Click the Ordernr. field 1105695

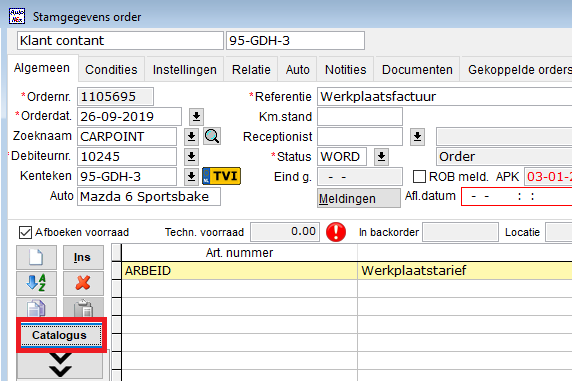click(x=115, y=97)
